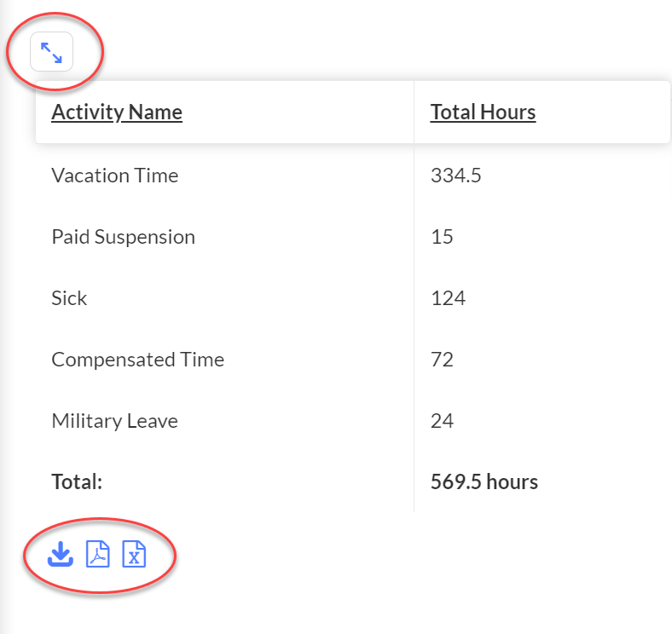Export the table to Excel
Viewport: 672px width, 634px height.
[134, 554]
